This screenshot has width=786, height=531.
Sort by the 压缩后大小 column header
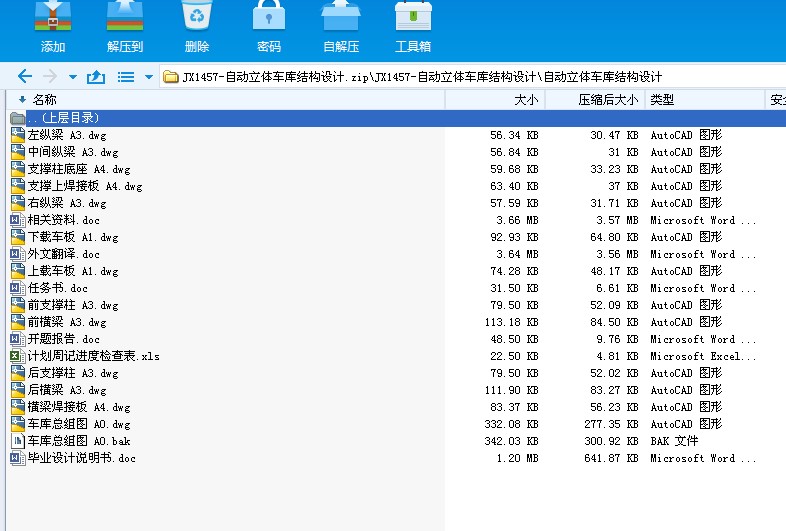point(607,100)
